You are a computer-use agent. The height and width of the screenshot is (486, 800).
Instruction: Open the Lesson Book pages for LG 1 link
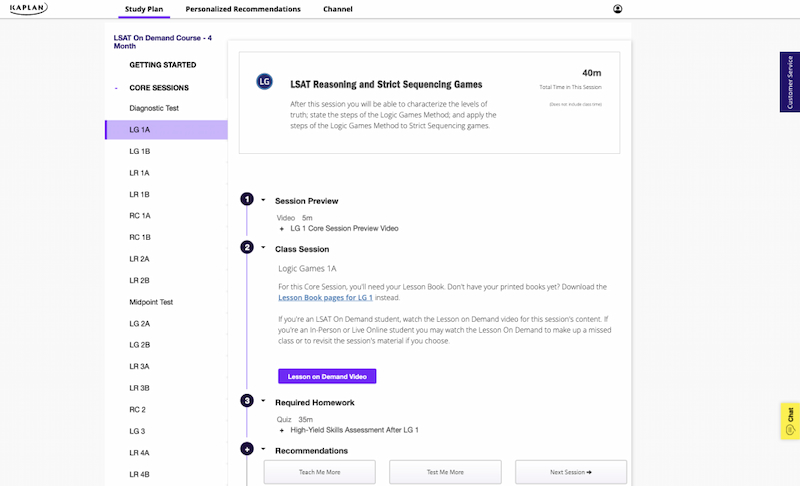(326, 298)
